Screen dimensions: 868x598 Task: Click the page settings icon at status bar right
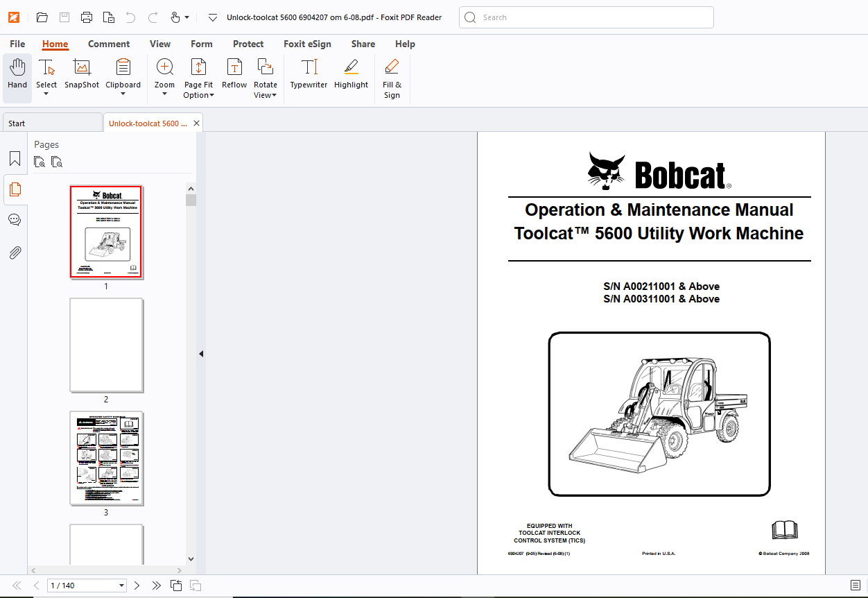click(856, 586)
